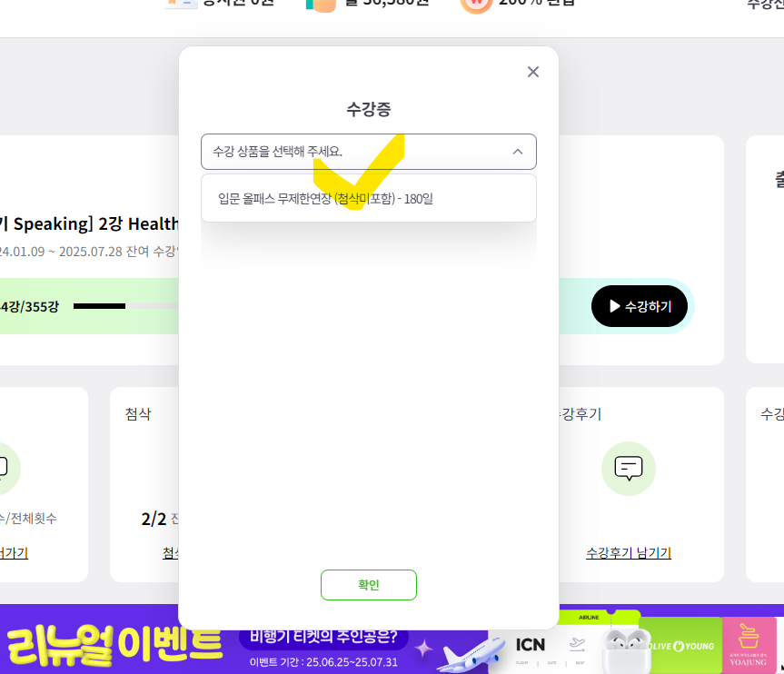Collapse the dropdown using the chevron arrow

pyautogui.click(x=518, y=152)
